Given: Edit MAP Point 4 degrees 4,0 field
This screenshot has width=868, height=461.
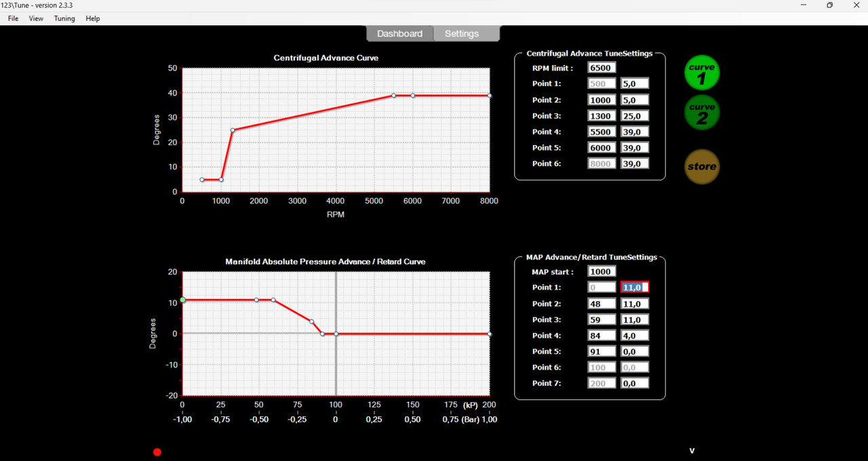Looking at the screenshot, I should click(x=635, y=335).
